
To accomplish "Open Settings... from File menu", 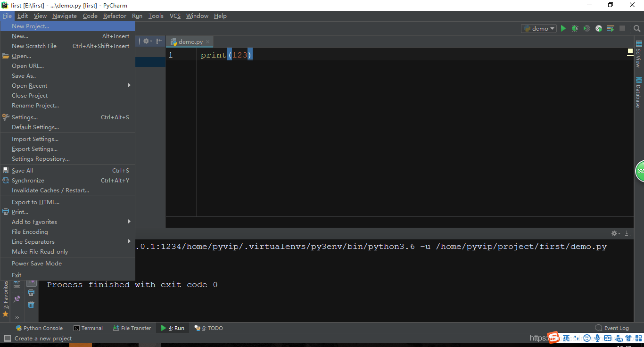I will click(x=68, y=117).
